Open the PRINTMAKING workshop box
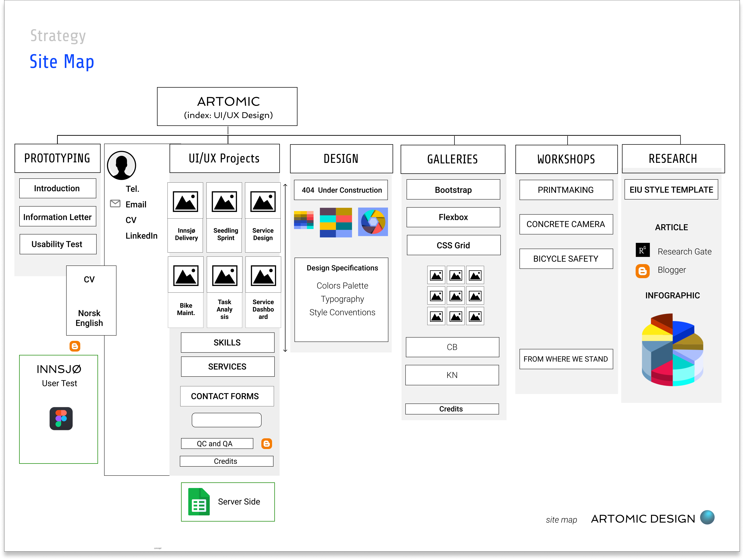 coord(566,190)
